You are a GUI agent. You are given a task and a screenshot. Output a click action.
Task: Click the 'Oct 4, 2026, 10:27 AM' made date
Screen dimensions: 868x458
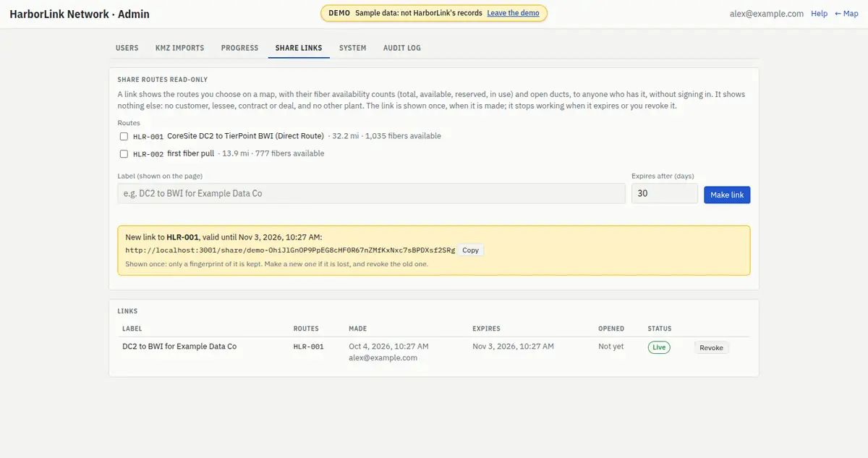click(388, 347)
